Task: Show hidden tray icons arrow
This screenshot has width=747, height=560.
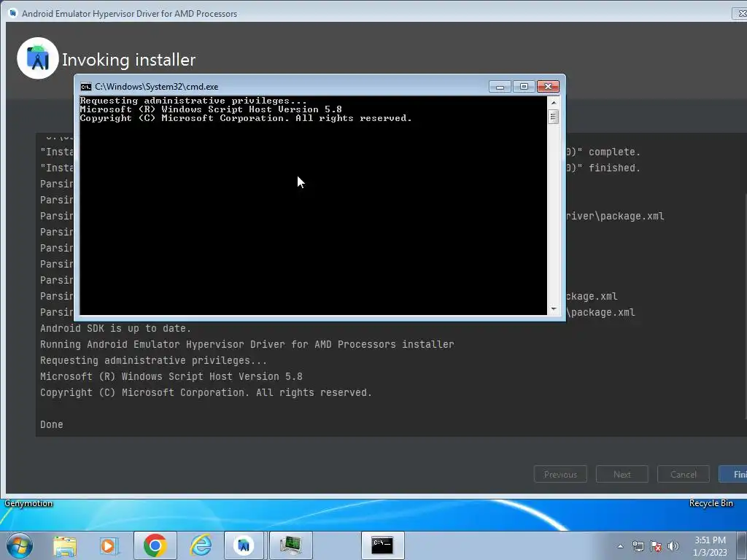Action: point(620,546)
